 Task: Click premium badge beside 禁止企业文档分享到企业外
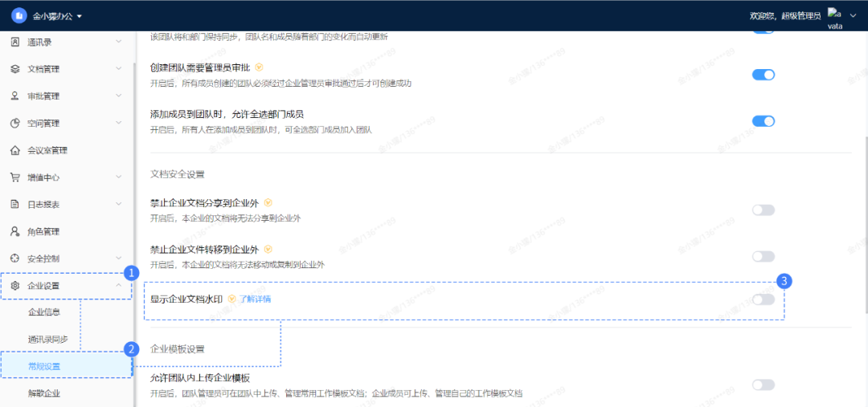click(268, 202)
